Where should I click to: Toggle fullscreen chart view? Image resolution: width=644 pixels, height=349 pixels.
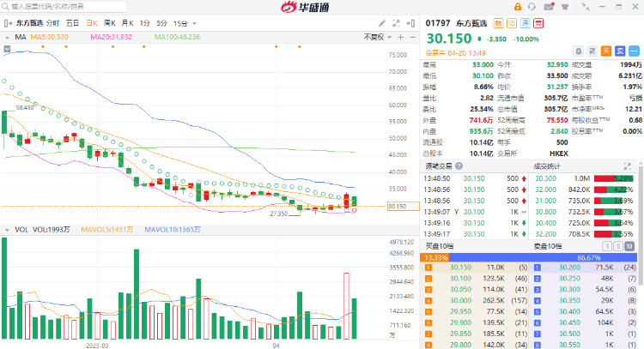[x=396, y=23]
